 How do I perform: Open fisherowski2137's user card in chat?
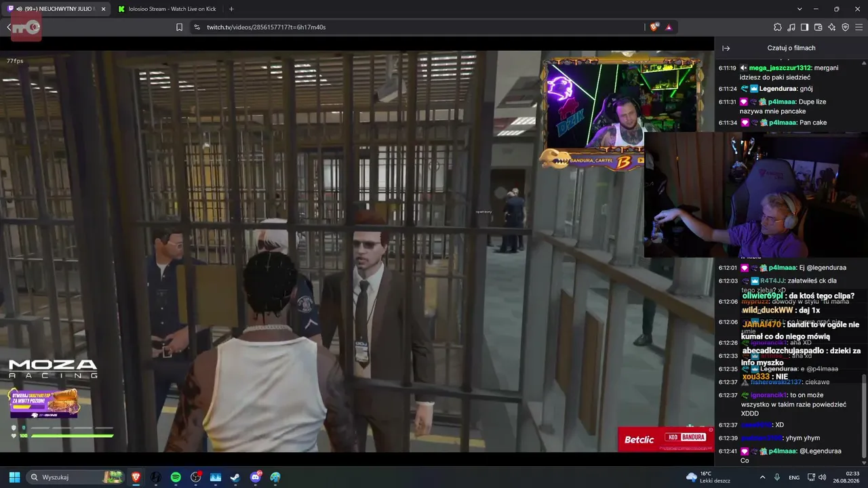776,382
